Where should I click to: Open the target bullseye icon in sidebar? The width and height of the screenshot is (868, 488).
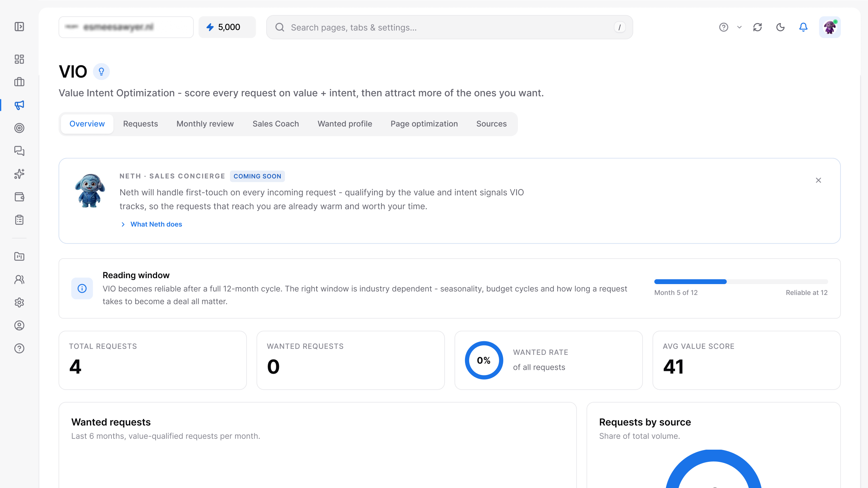tap(20, 128)
